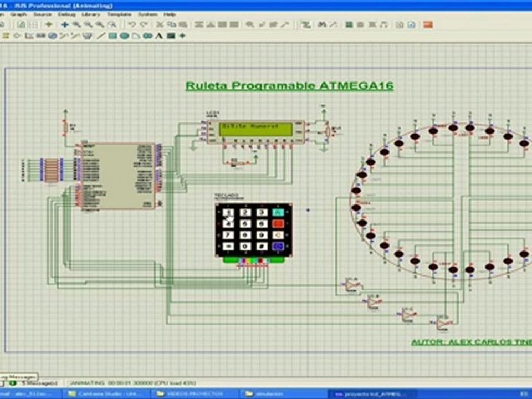This screenshot has width=532, height=399.
Task: Click the pick from library magnifier icon
Action: 250,24
